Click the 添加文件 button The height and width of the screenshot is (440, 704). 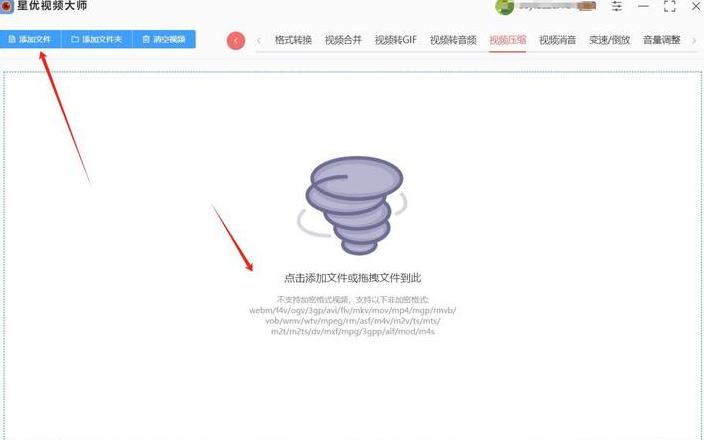click(x=30, y=39)
